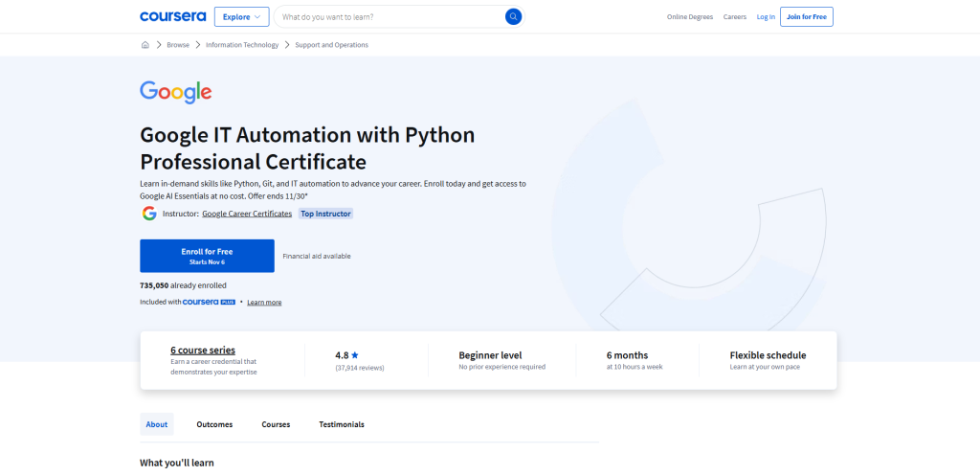Click the home breadcrumb icon
The width and height of the screenshot is (980, 476).
(x=145, y=44)
